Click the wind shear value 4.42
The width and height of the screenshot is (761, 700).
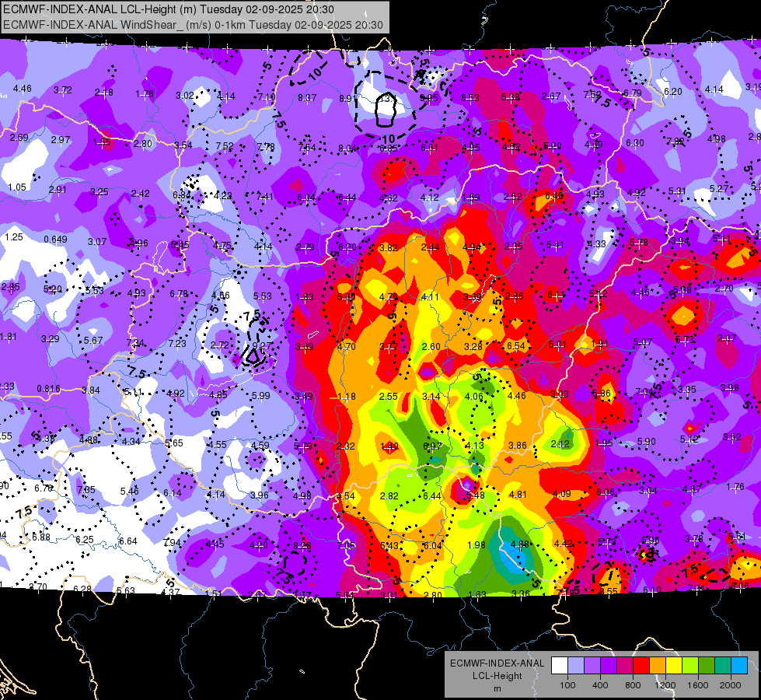click(x=563, y=544)
